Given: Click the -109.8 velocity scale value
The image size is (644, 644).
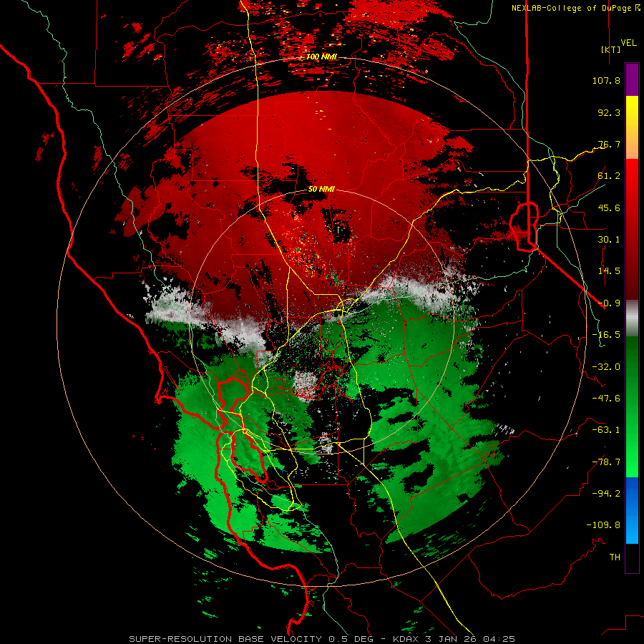Looking at the screenshot, I should 603,525.
